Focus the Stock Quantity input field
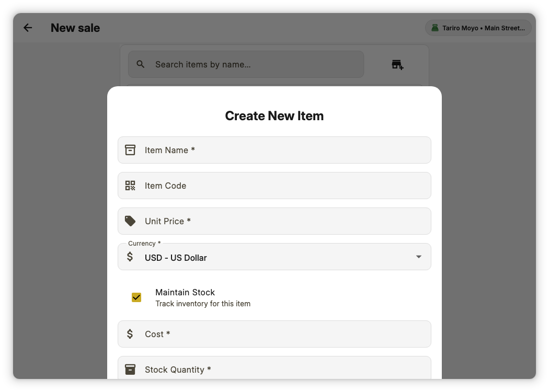549x392 pixels. tap(274, 368)
